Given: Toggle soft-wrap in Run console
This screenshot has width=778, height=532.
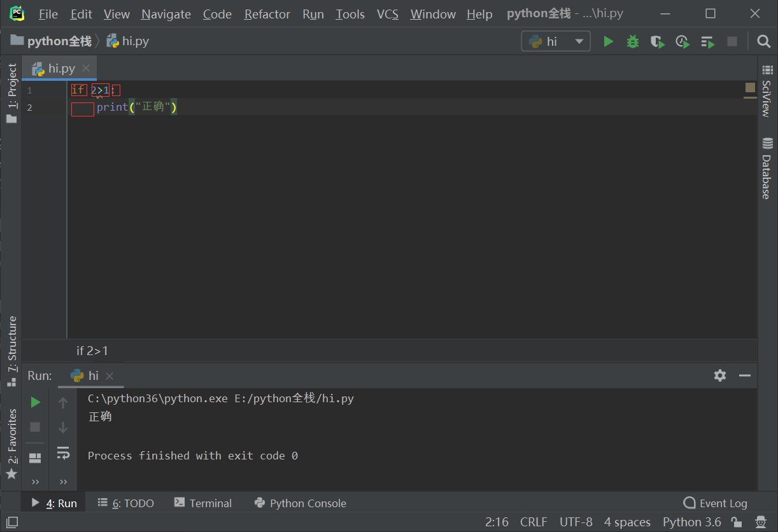Looking at the screenshot, I should coord(63,452).
